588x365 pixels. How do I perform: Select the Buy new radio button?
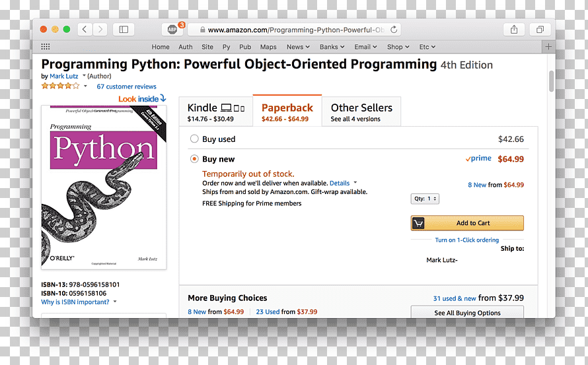tap(194, 159)
